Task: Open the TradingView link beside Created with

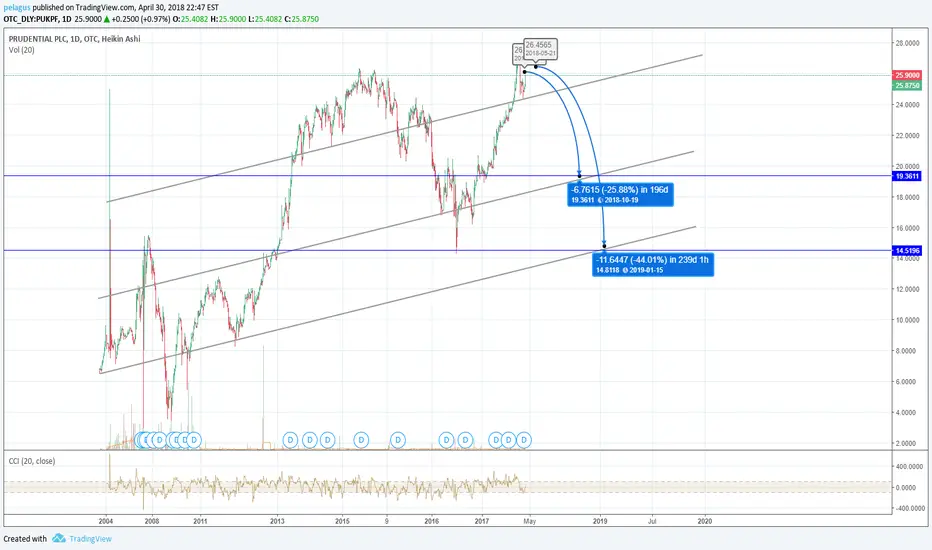Action: (x=90, y=539)
